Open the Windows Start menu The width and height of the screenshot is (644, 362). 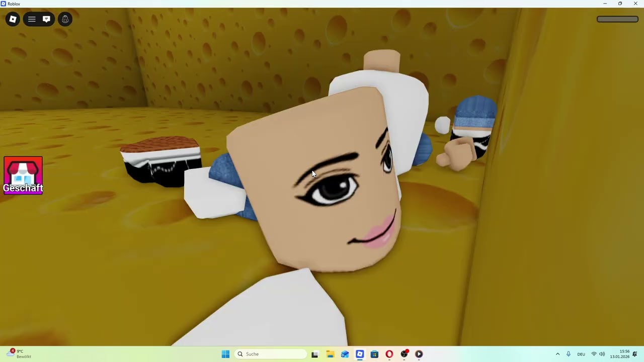[225, 354]
